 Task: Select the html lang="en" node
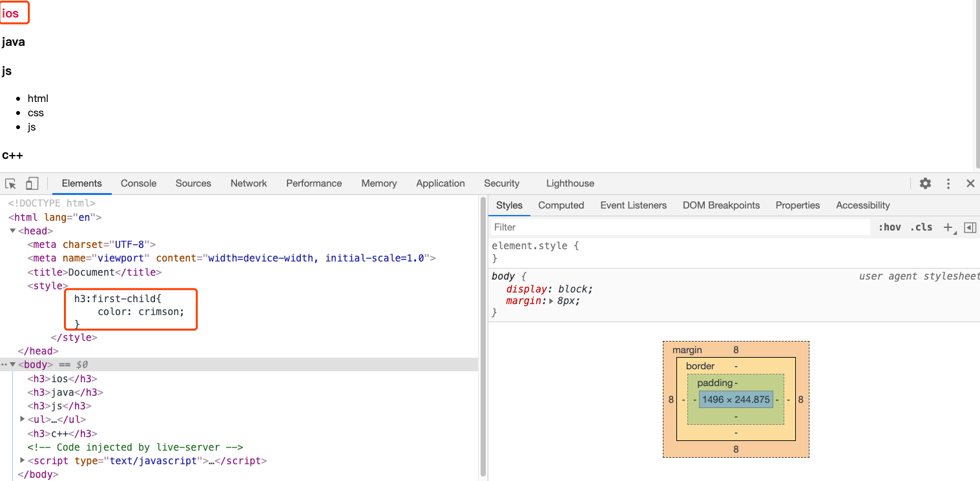55,218
